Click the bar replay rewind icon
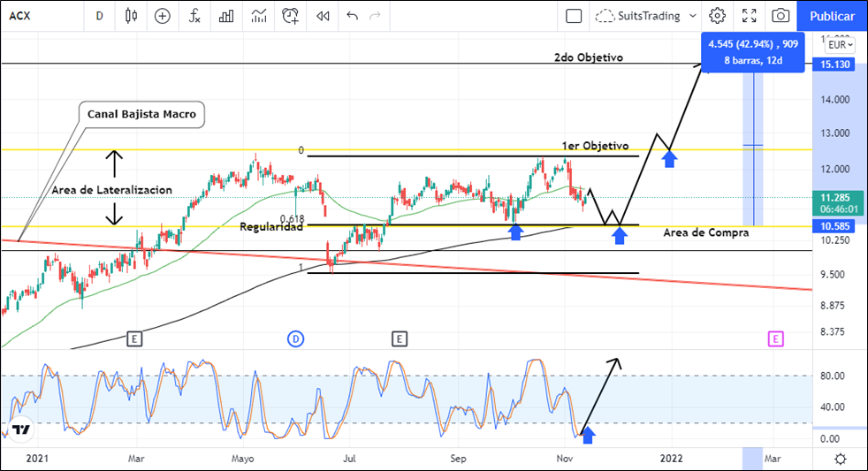Viewport: 868px width, 471px height. (x=323, y=16)
